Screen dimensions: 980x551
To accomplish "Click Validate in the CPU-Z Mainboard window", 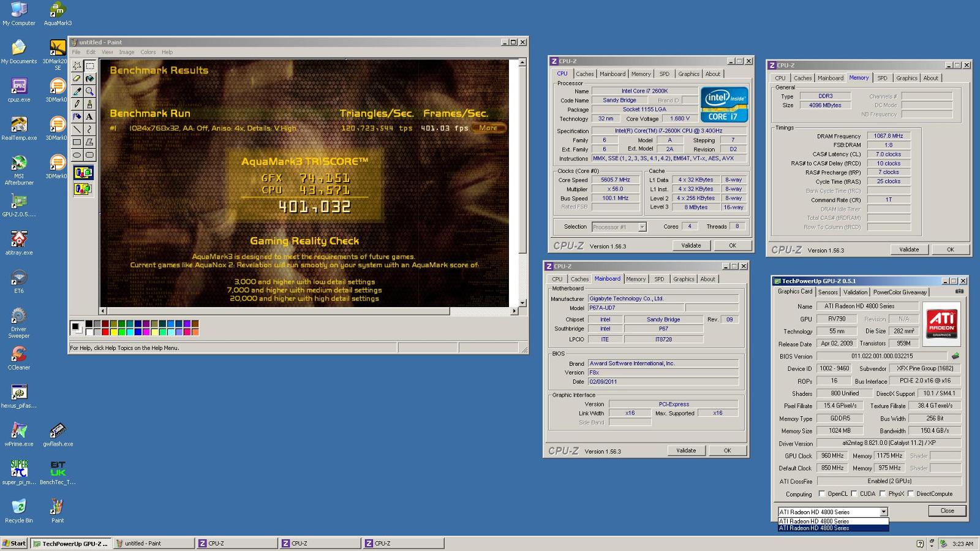I will click(686, 450).
